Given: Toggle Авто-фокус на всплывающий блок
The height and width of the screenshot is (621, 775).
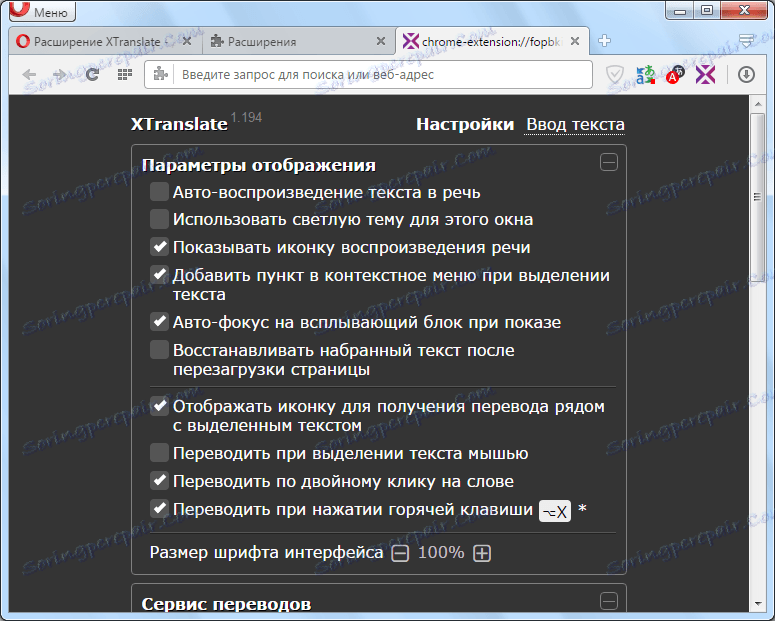Looking at the screenshot, I should click(x=159, y=322).
